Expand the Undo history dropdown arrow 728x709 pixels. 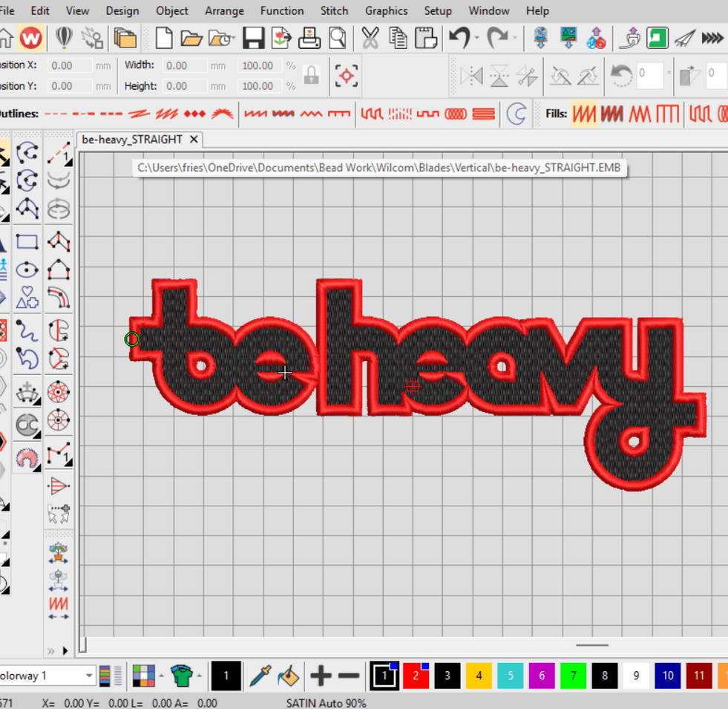tap(476, 38)
